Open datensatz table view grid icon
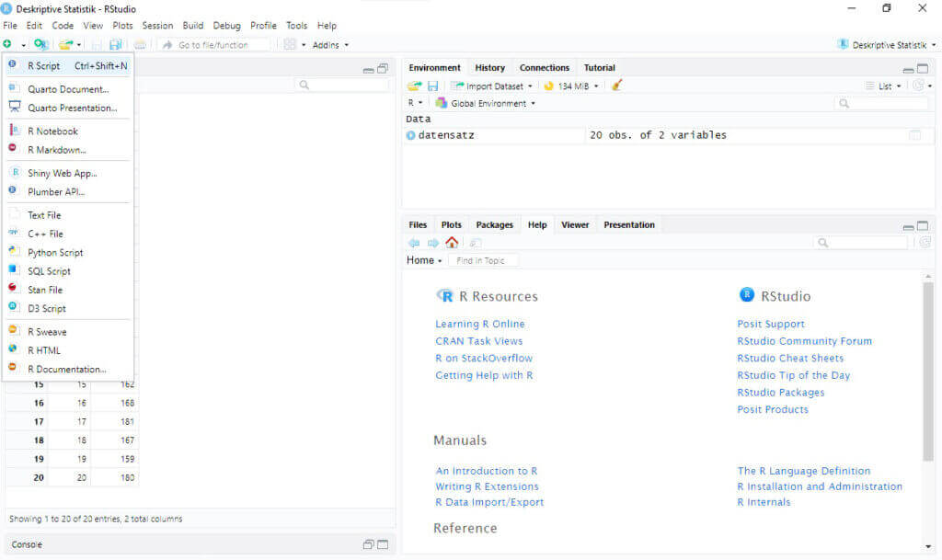The width and height of the screenshot is (942, 560). [914, 135]
